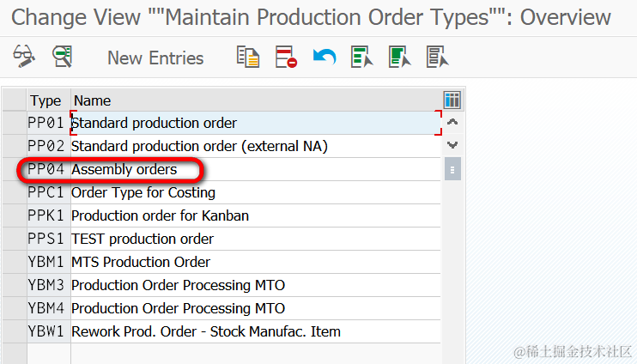Image resolution: width=637 pixels, height=364 pixels.
Task: Click row selector beside YBW1
Action: click(x=15, y=331)
